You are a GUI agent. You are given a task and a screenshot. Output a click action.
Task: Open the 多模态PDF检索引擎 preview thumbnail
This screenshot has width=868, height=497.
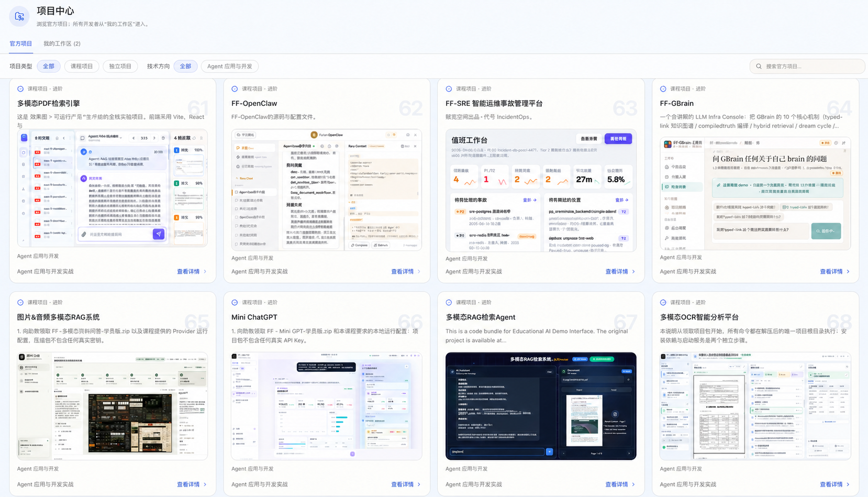point(113,188)
